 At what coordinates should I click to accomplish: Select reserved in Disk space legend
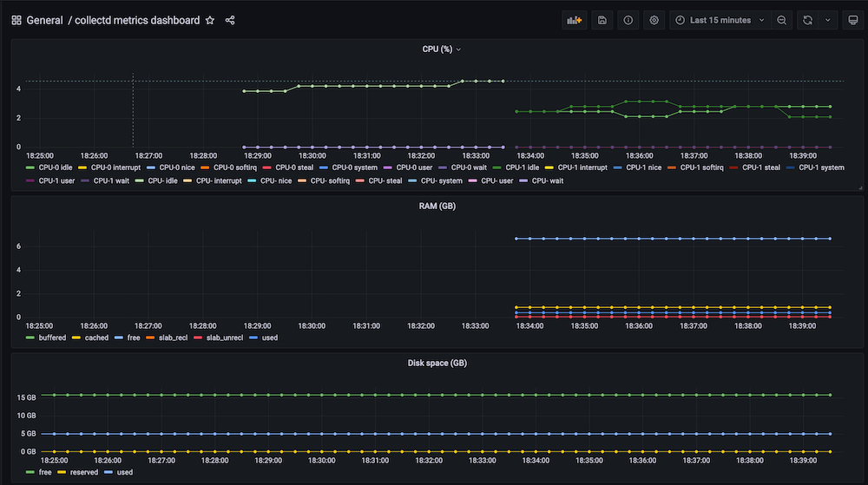pos(83,473)
